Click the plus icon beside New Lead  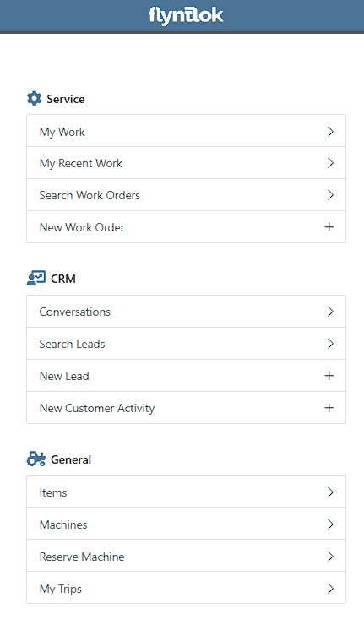tap(329, 376)
